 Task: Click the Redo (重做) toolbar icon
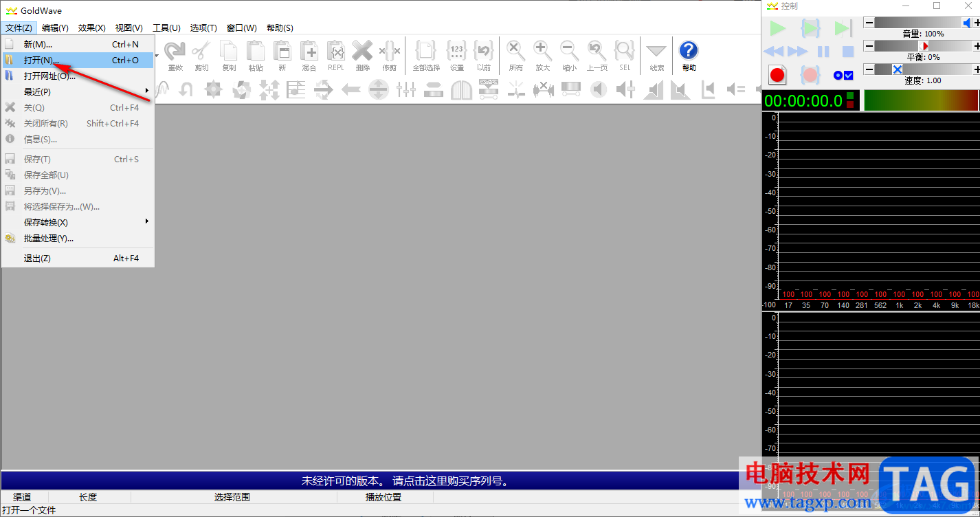tap(175, 50)
